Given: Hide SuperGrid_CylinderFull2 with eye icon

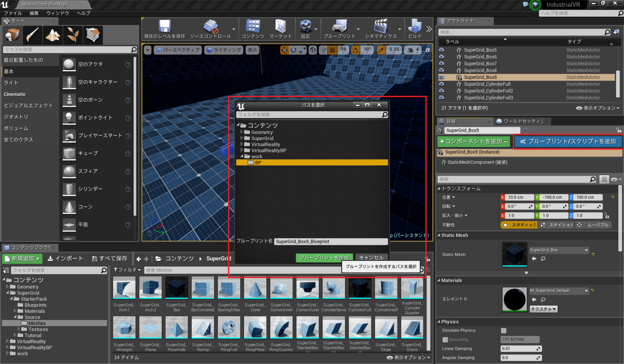Looking at the screenshot, I should pos(442,91).
